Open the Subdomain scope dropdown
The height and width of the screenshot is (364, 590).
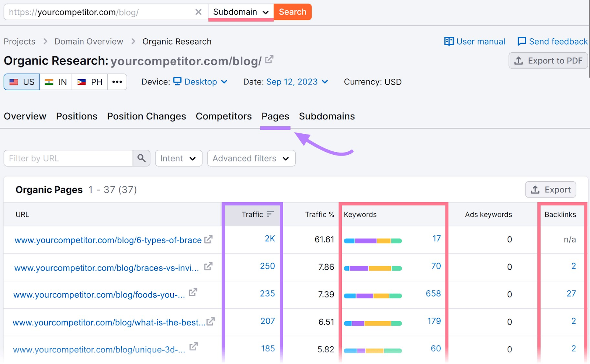(240, 11)
